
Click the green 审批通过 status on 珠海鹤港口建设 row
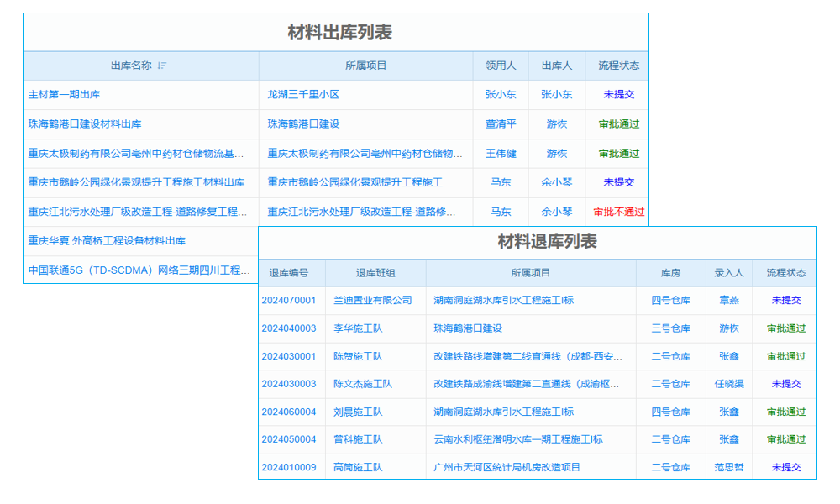pos(619,123)
